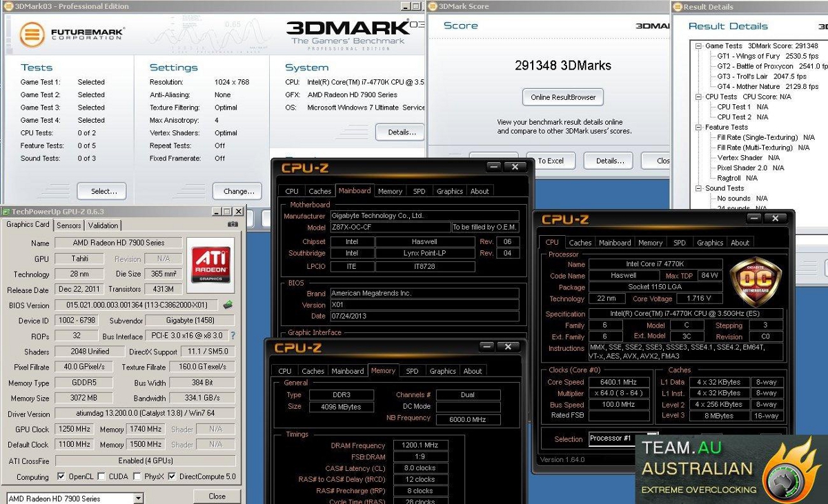Click the Result Details window title icon
828x504 pixels.
point(678,7)
